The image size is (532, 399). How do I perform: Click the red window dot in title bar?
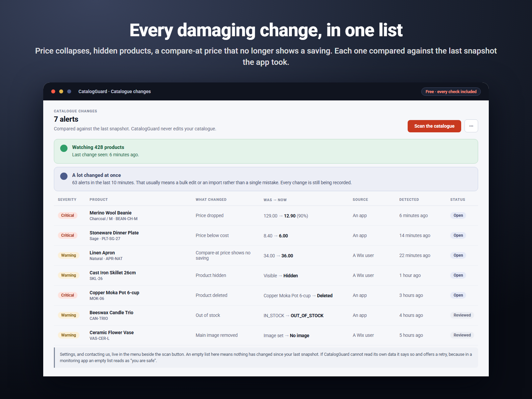point(53,91)
